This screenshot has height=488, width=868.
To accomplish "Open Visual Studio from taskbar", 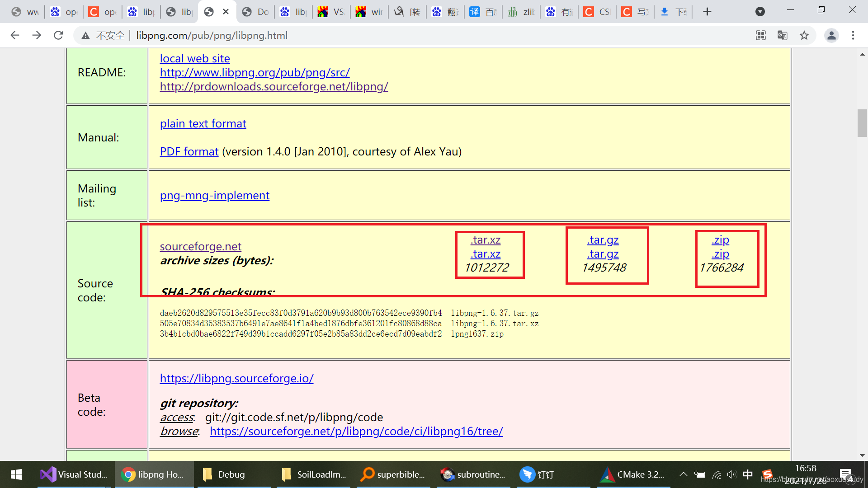I will (75, 474).
